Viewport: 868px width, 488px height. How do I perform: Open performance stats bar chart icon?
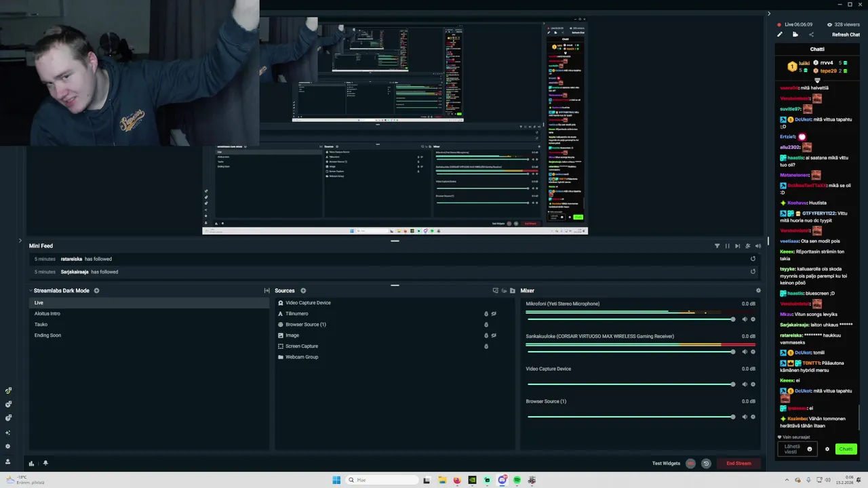coord(31,464)
